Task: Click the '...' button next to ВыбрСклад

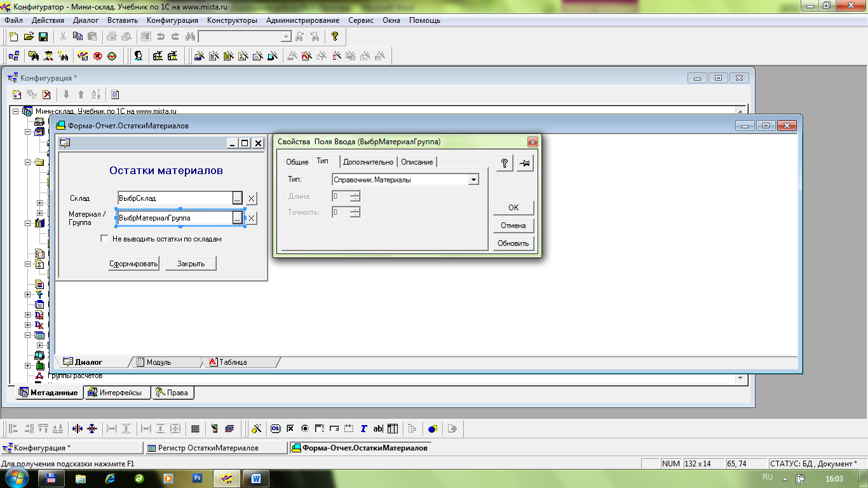Action: [x=237, y=198]
